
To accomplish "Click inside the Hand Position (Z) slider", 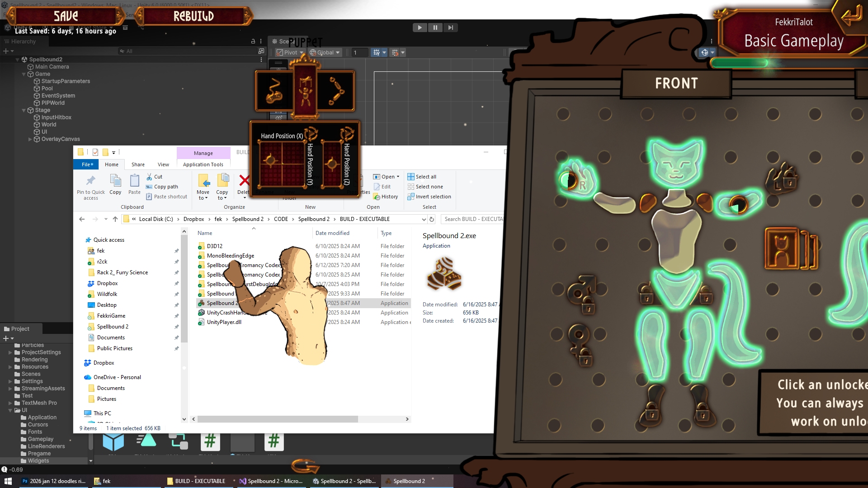I will [332, 164].
